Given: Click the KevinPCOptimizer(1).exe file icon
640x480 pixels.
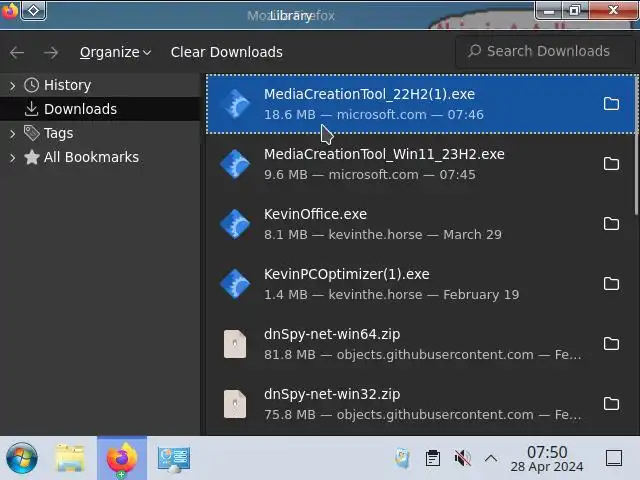Looking at the screenshot, I should coord(235,284).
